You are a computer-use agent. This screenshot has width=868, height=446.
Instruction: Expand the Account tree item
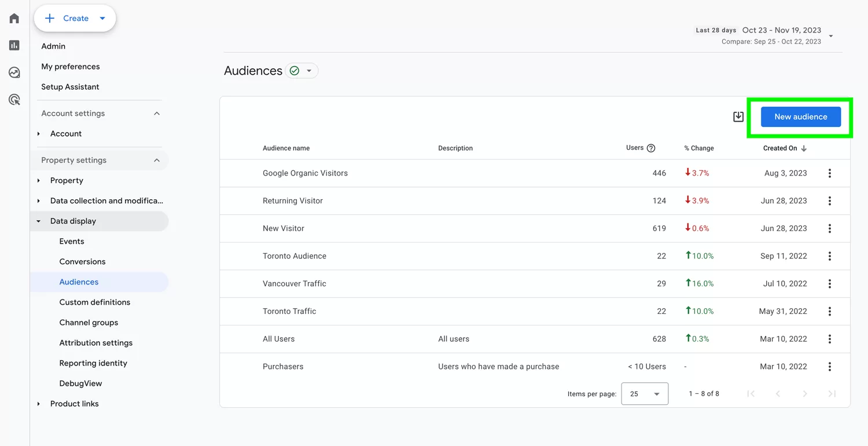click(39, 134)
